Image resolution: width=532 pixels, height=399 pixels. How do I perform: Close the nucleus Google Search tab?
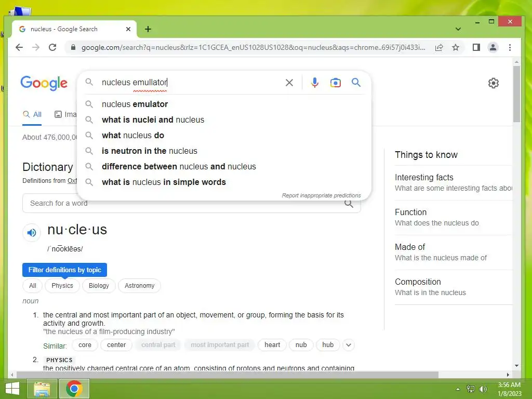click(x=128, y=29)
